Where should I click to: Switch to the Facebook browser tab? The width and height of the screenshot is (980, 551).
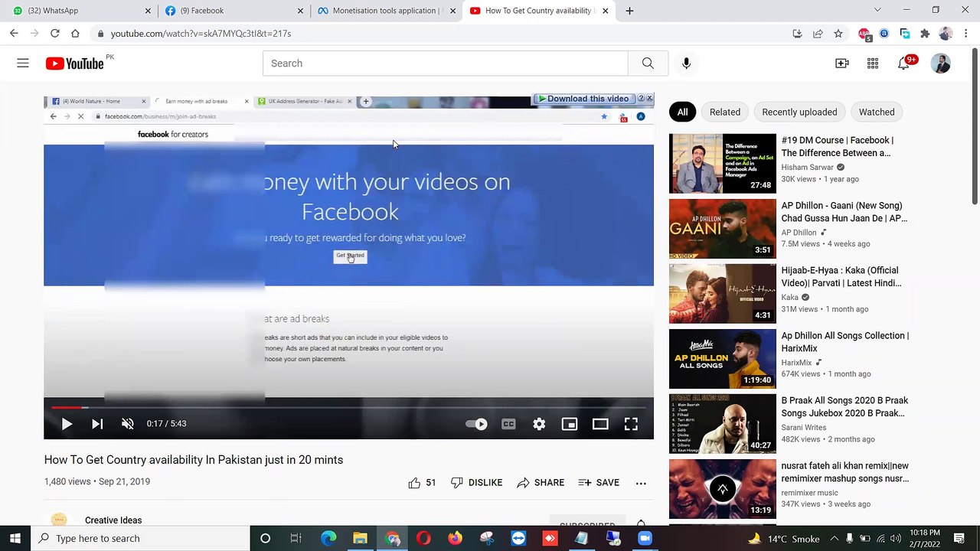point(235,11)
